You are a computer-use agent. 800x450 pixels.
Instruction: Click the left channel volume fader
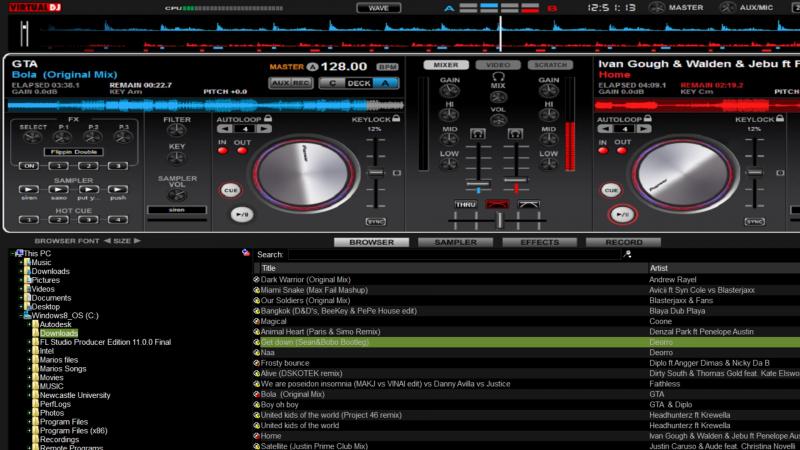(478, 184)
